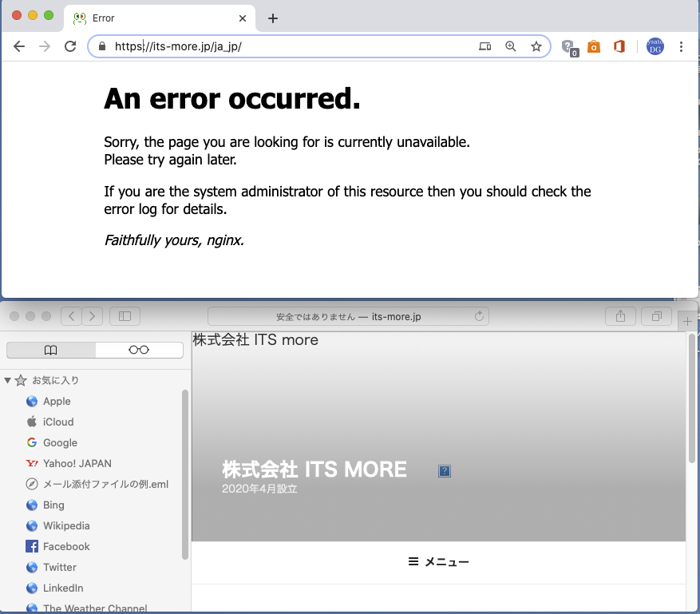The height and width of the screenshot is (614, 700).
Task: Expand the メニュー hamburger menu
Action: [x=438, y=562]
